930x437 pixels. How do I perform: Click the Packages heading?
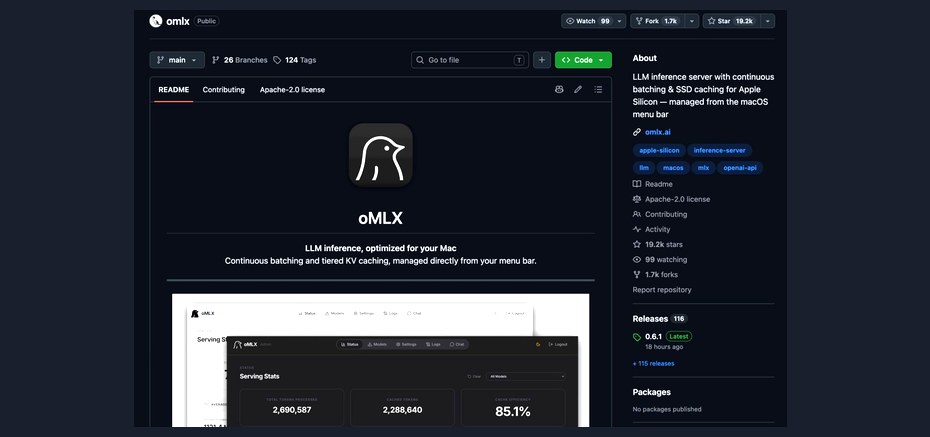[651, 392]
